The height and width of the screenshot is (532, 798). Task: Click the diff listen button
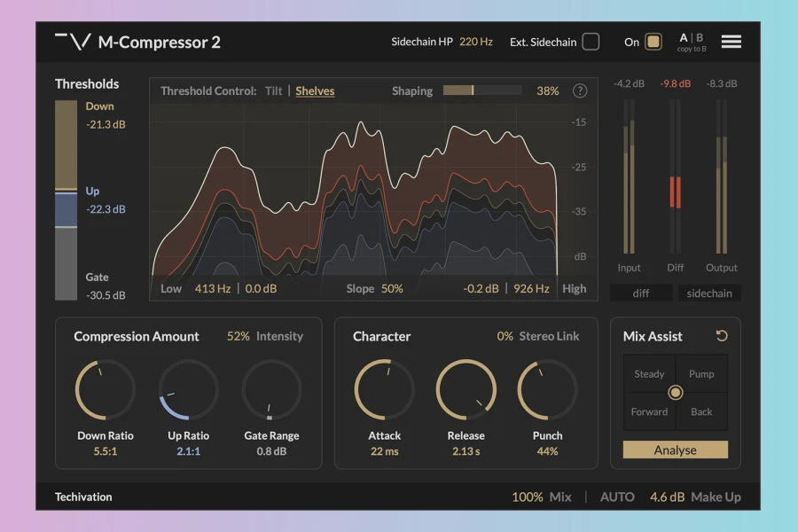[641, 293]
